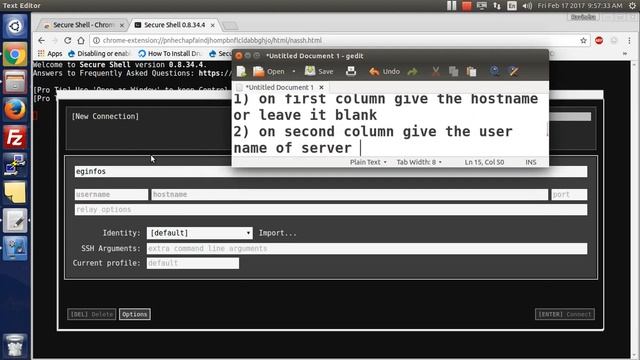Click the eginfos connection description field
Screen dimensions: 640x360
click(x=331, y=171)
